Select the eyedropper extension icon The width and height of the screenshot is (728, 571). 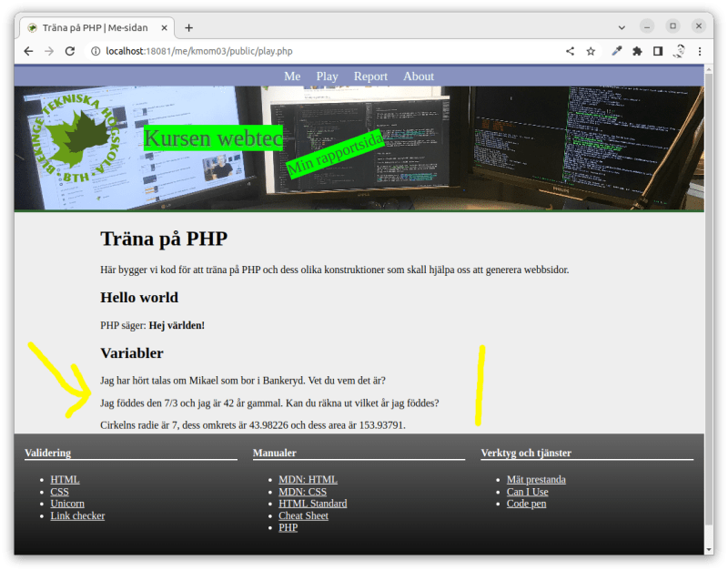pyautogui.click(x=618, y=51)
